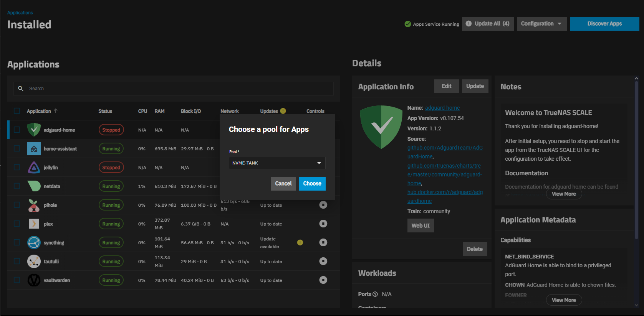Click the Applications breadcrumb link

point(20,13)
